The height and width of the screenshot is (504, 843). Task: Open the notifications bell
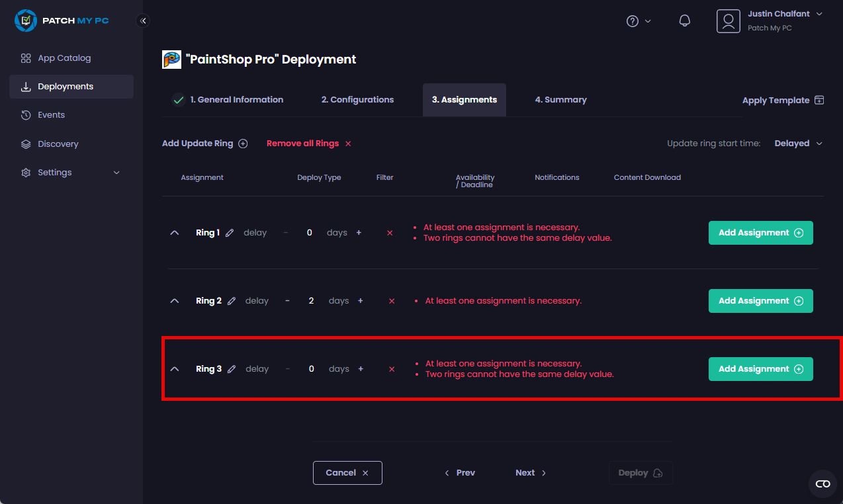(x=685, y=21)
